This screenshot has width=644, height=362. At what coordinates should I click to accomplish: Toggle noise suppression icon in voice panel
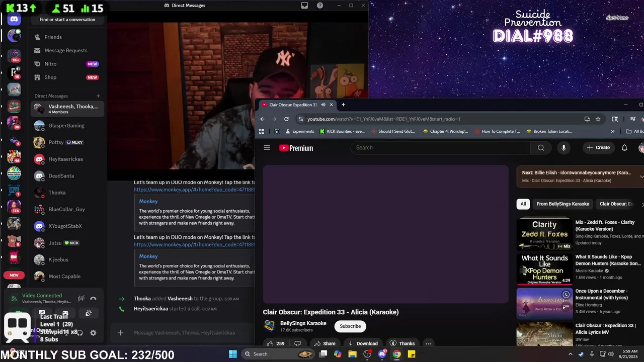81,298
